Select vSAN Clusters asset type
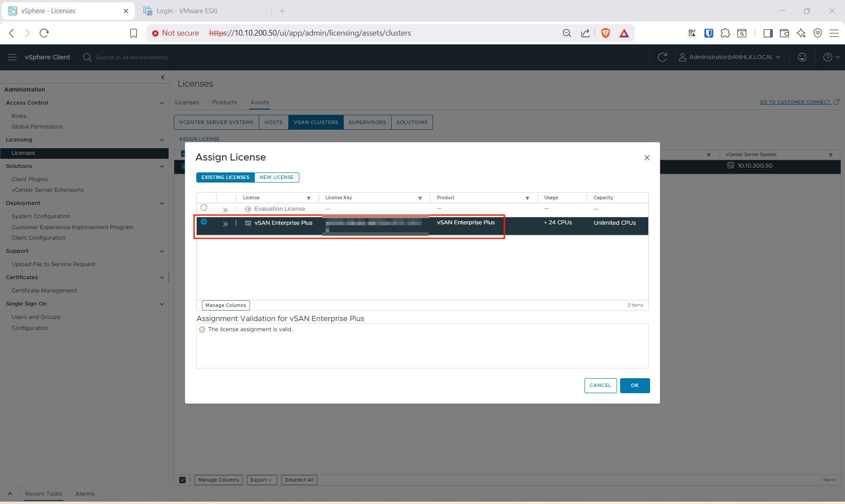 [x=316, y=122]
